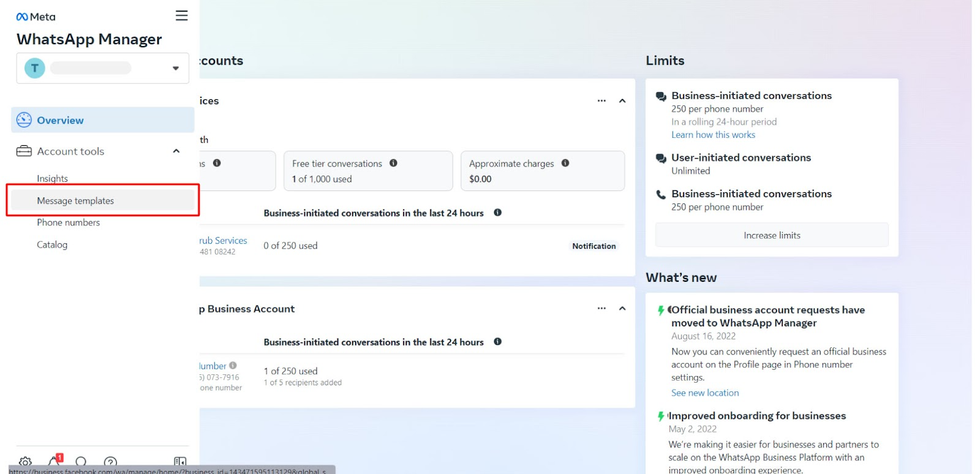Image resolution: width=980 pixels, height=474 pixels.
Task: Click the first Business-initiated conversations chat icon
Action: [x=661, y=97]
